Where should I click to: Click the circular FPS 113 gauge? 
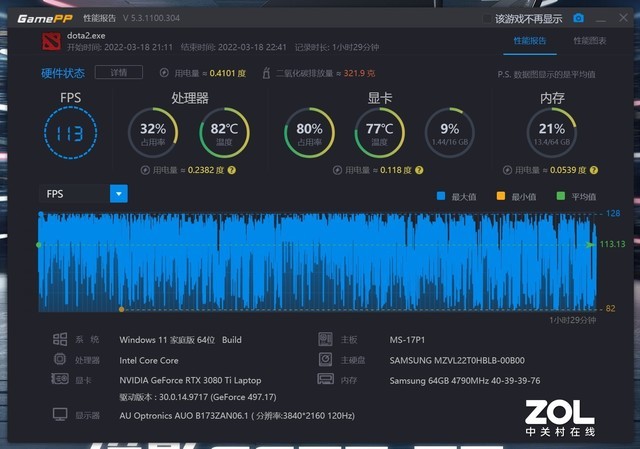click(x=70, y=134)
